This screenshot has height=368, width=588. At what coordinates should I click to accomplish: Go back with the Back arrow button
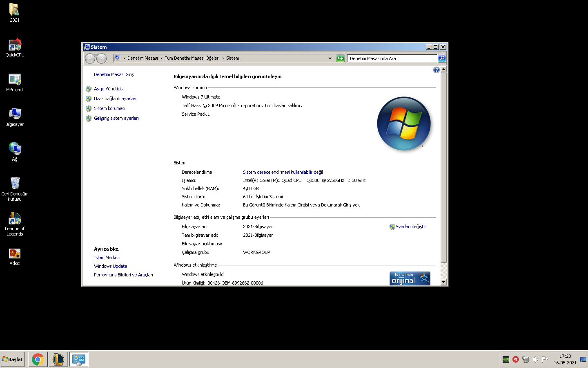[90, 58]
